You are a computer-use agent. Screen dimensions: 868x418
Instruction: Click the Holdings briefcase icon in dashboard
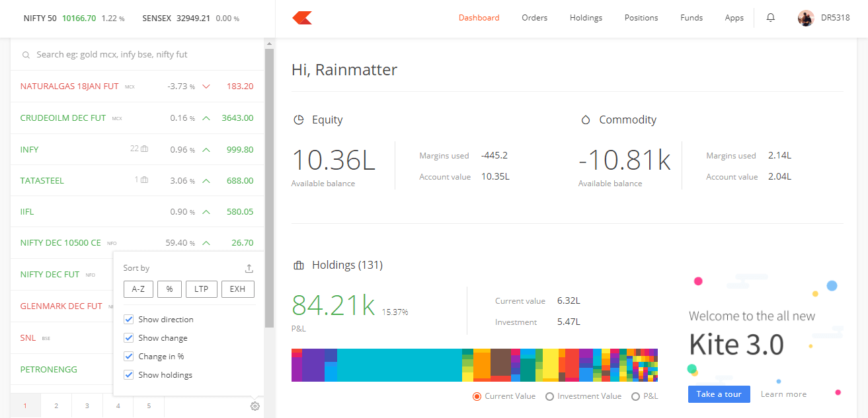[x=299, y=265]
